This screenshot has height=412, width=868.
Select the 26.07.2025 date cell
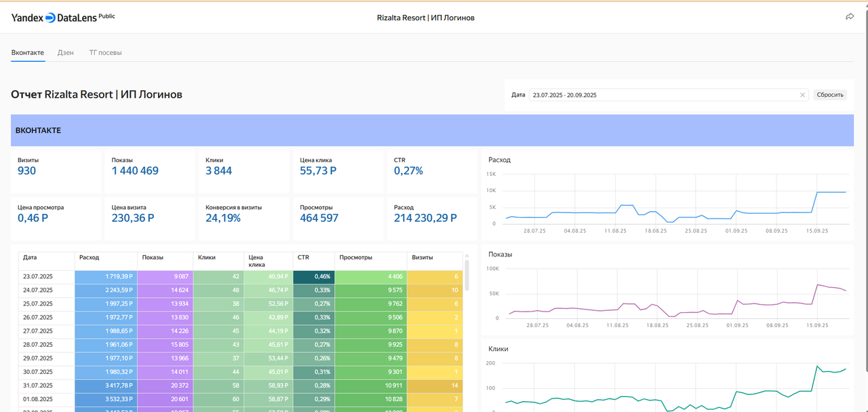(46, 318)
